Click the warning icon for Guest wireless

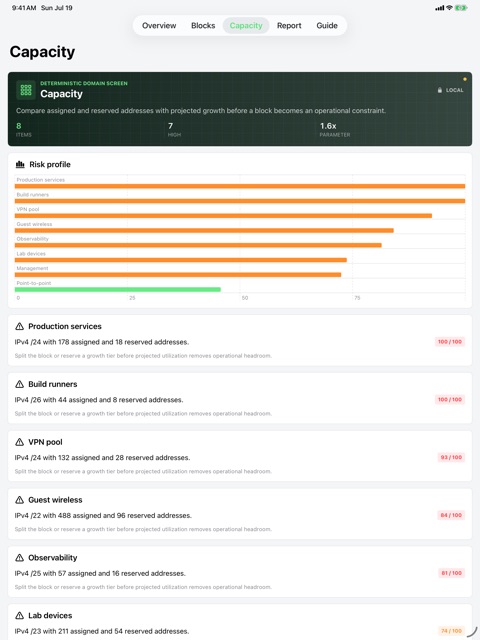(x=19, y=500)
